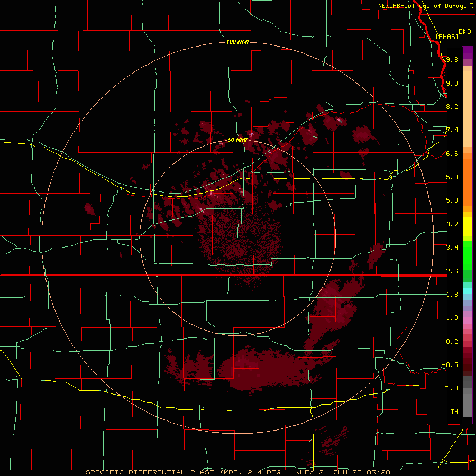Image resolution: width=476 pixels, height=476 pixels.
Task: Click the gray bottom segment of the color bar
Action: [467, 404]
